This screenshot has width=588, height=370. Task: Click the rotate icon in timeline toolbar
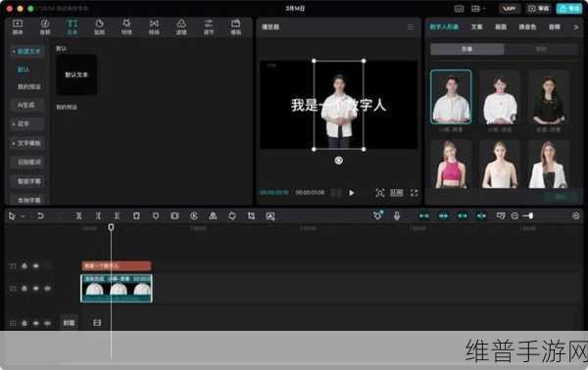[x=232, y=216]
